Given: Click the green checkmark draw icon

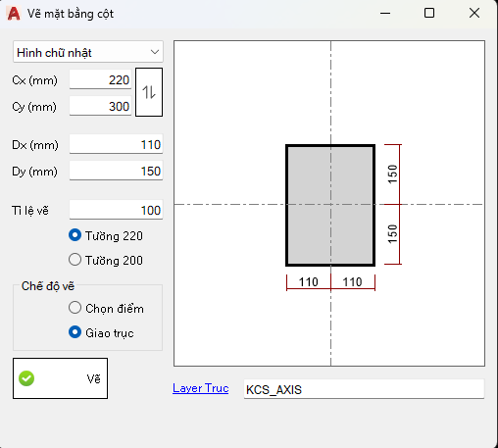Looking at the screenshot, I should [x=26, y=378].
